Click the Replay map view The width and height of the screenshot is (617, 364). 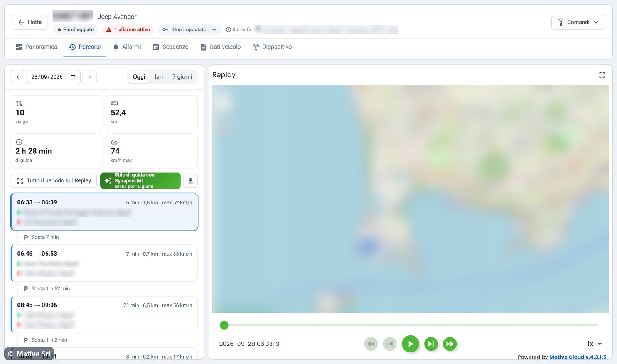click(410, 199)
